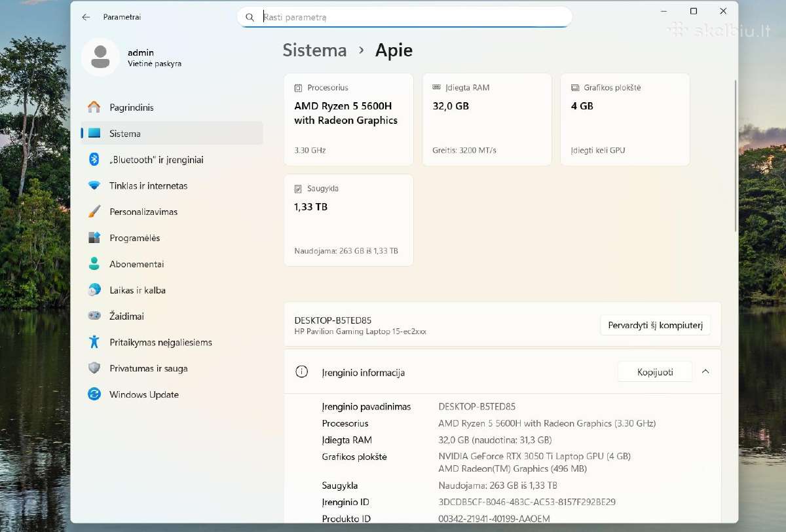This screenshot has height=532, width=786.
Task: Click Pervardyti šį kompiuterį button
Action: [x=655, y=325]
